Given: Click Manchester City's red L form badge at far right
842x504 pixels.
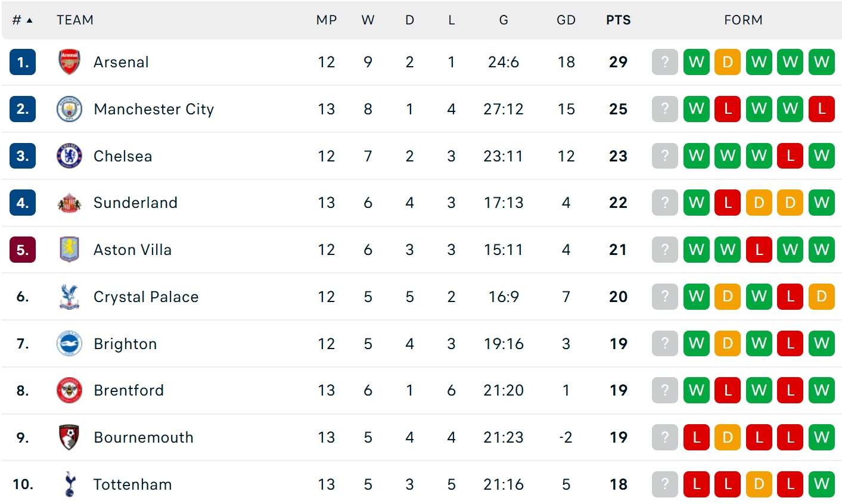Looking at the screenshot, I should [821, 109].
